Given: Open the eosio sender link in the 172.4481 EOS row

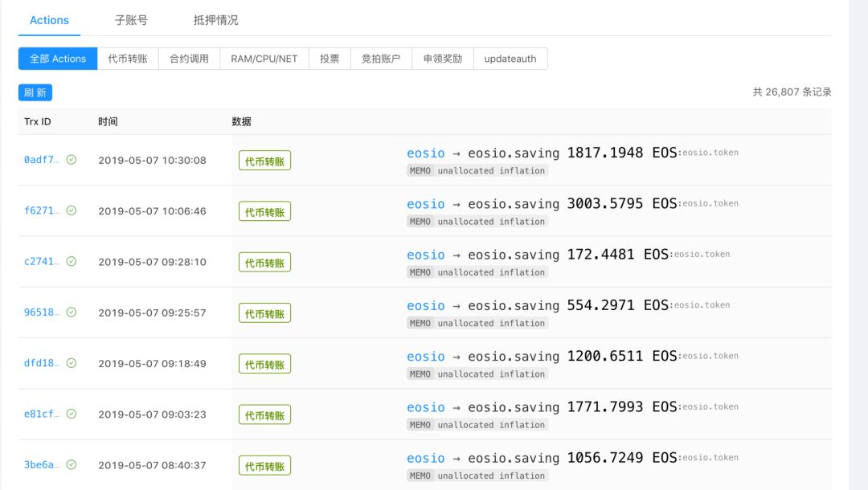Looking at the screenshot, I should click(x=426, y=255).
